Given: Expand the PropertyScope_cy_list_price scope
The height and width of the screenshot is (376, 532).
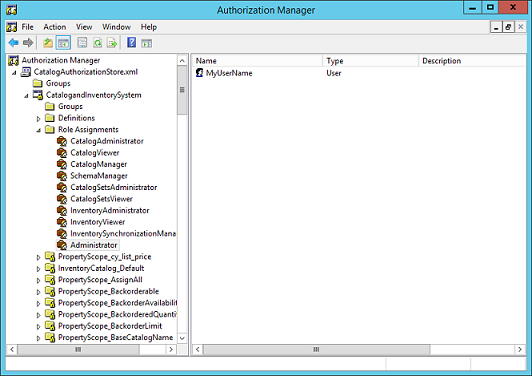Looking at the screenshot, I should coord(38,258).
